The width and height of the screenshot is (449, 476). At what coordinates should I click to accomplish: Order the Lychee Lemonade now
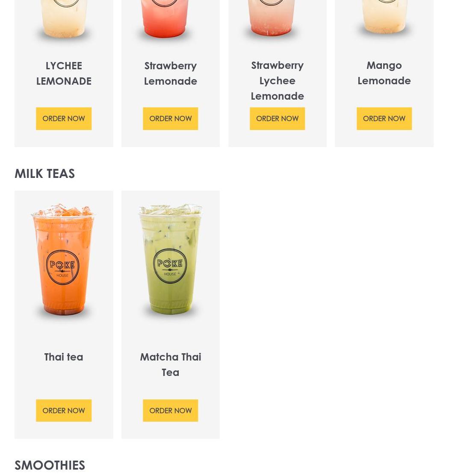[x=64, y=118]
